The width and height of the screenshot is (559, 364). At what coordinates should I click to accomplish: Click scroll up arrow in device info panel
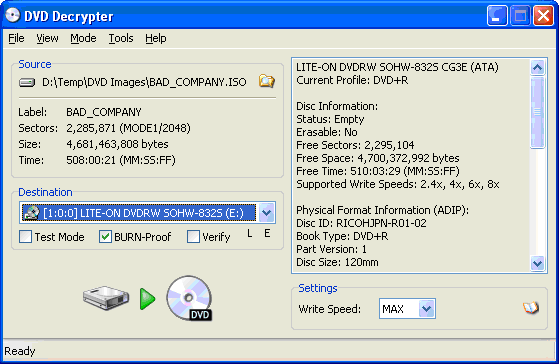(537, 67)
